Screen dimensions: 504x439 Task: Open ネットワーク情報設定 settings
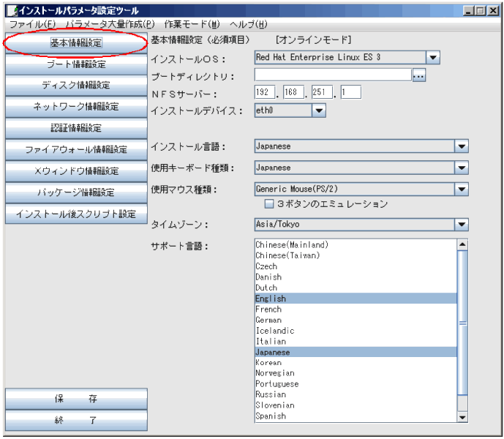coord(76,107)
